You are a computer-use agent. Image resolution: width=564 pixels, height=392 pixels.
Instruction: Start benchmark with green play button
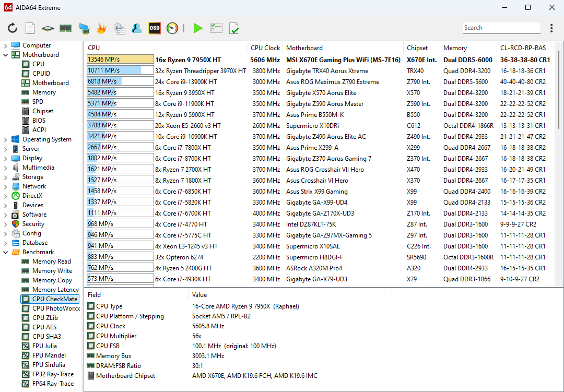[x=198, y=28]
